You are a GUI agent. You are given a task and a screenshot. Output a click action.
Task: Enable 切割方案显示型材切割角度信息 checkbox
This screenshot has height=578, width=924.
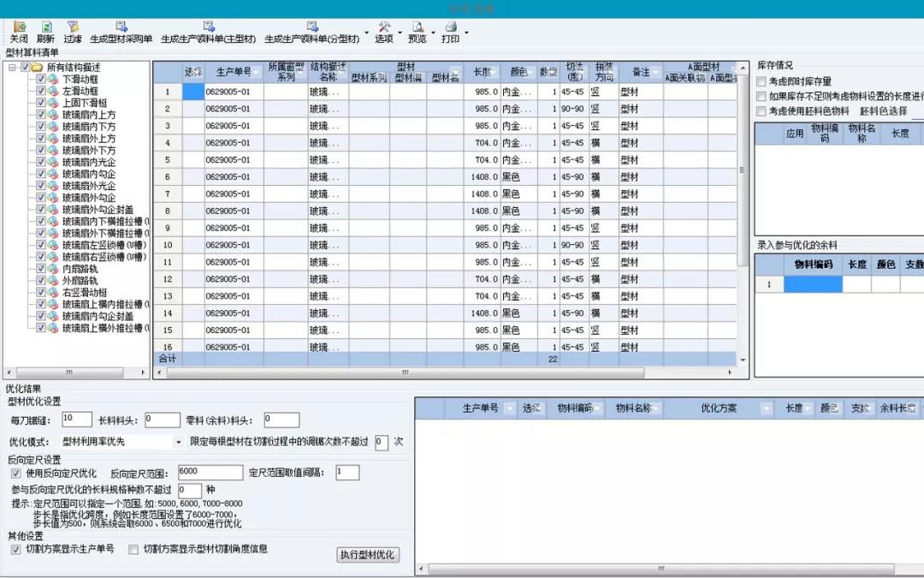pos(133,549)
